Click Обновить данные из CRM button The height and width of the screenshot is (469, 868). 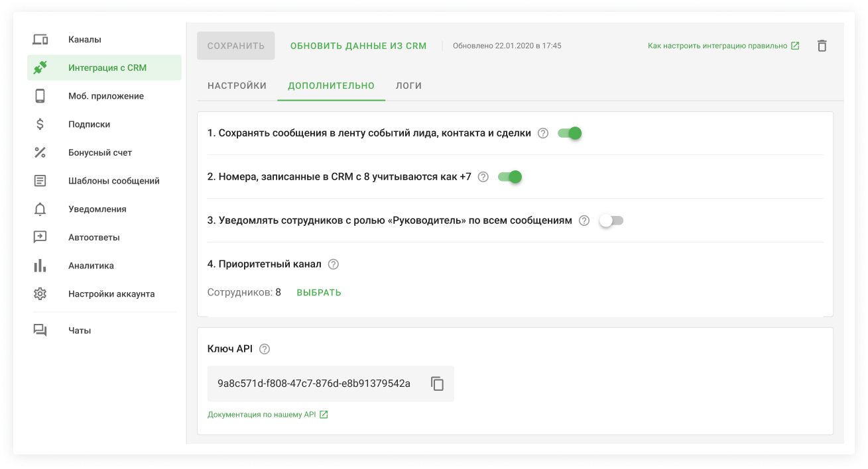(358, 46)
